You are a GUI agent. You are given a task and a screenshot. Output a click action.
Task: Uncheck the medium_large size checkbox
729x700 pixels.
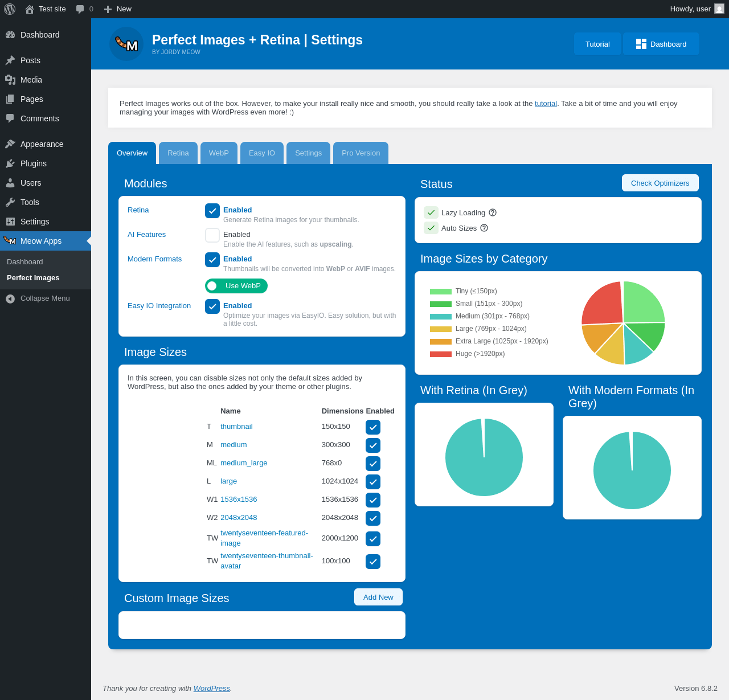(373, 464)
